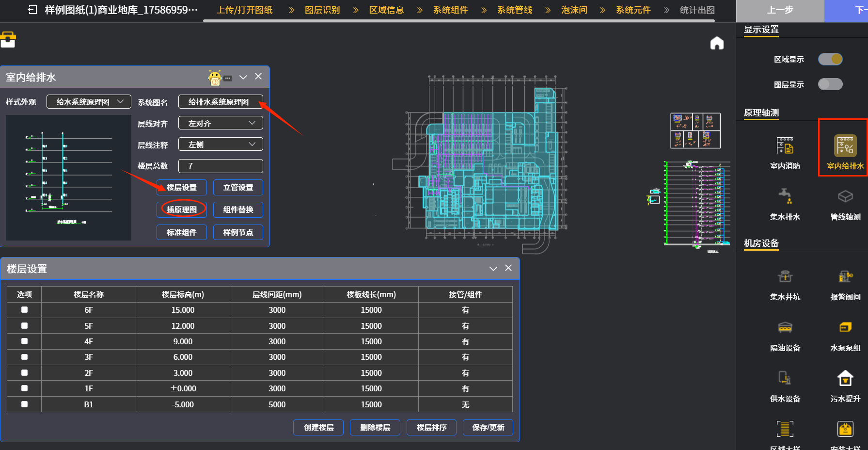
Task: Enable the 图层显示 switch
Action: [x=830, y=84]
